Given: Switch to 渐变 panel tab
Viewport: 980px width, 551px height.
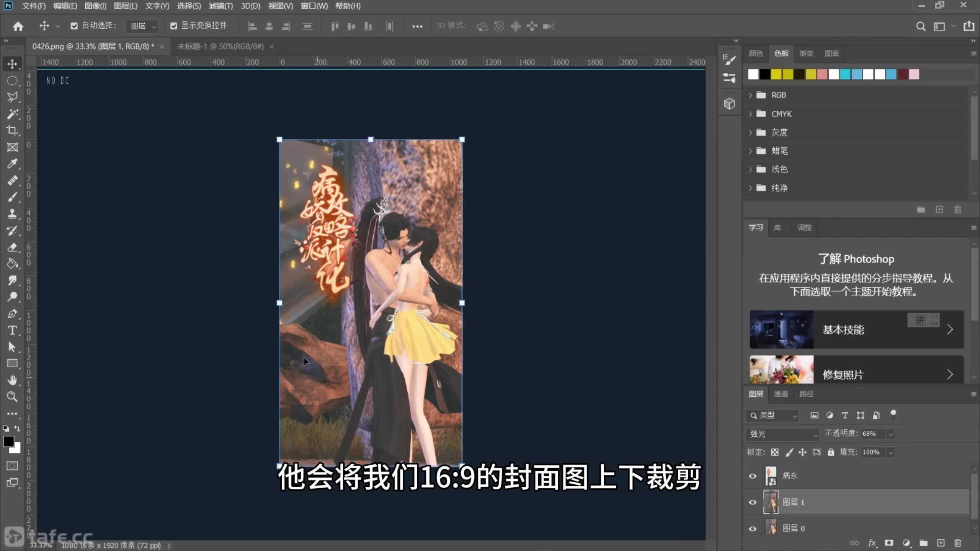Looking at the screenshot, I should (x=806, y=53).
